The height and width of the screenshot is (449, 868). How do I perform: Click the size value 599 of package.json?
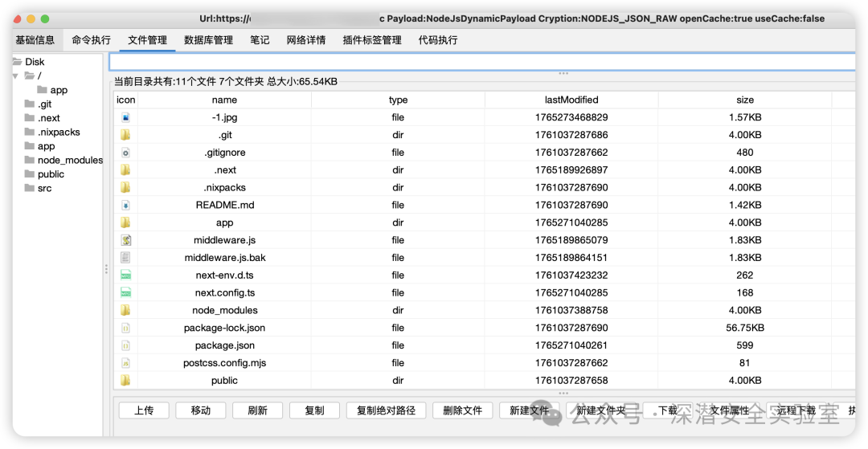[x=745, y=345]
